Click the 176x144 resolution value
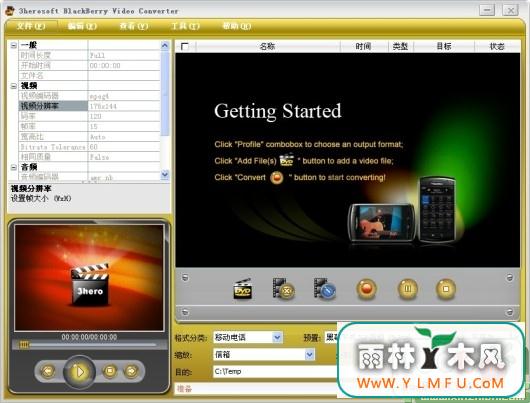 [x=103, y=106]
